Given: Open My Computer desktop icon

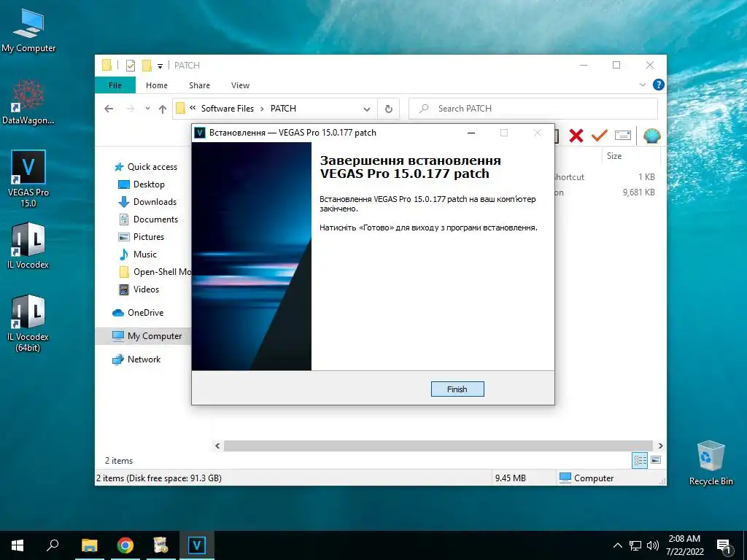Looking at the screenshot, I should [x=28, y=31].
